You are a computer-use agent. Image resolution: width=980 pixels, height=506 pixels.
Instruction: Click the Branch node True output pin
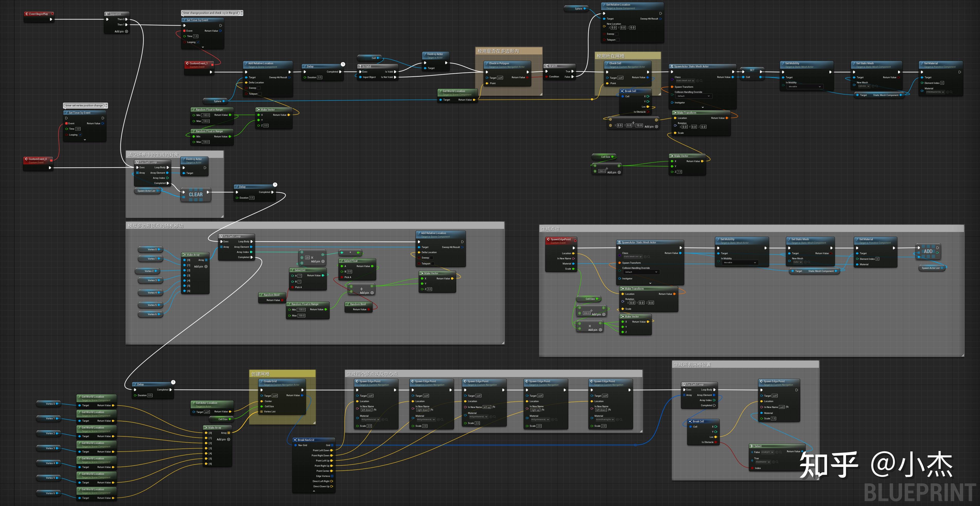(572, 71)
